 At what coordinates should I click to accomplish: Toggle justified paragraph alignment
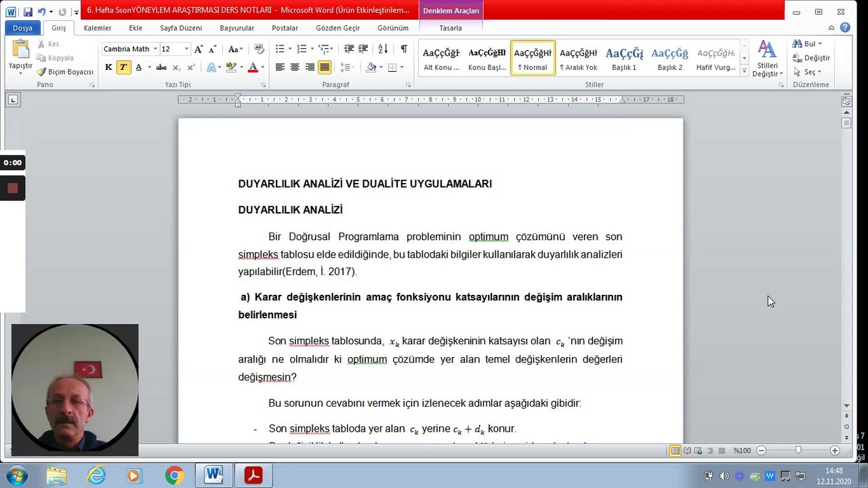point(325,67)
